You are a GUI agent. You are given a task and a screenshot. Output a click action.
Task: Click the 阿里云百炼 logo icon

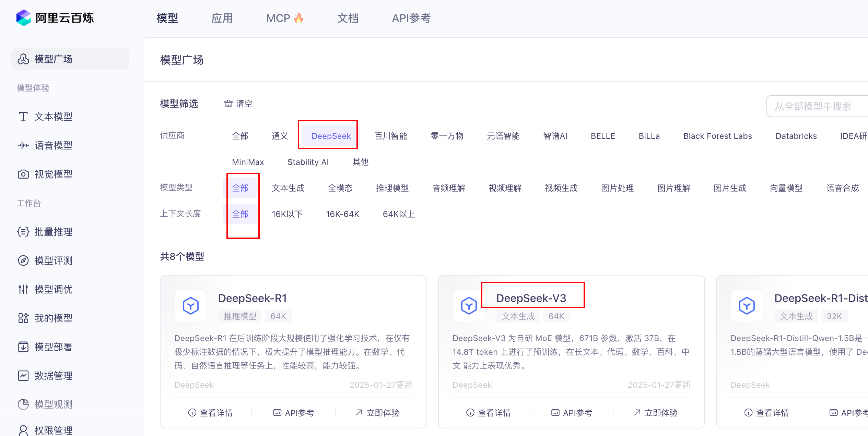(24, 18)
